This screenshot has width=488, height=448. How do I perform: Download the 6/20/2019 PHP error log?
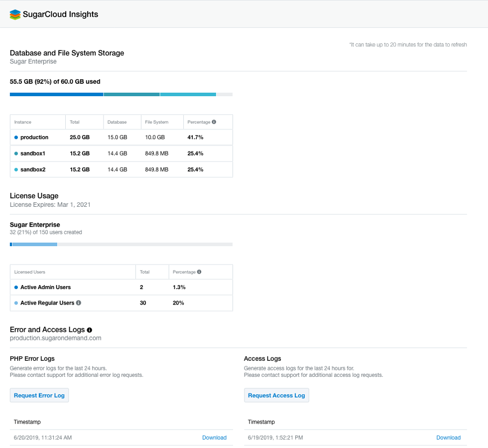click(x=214, y=438)
